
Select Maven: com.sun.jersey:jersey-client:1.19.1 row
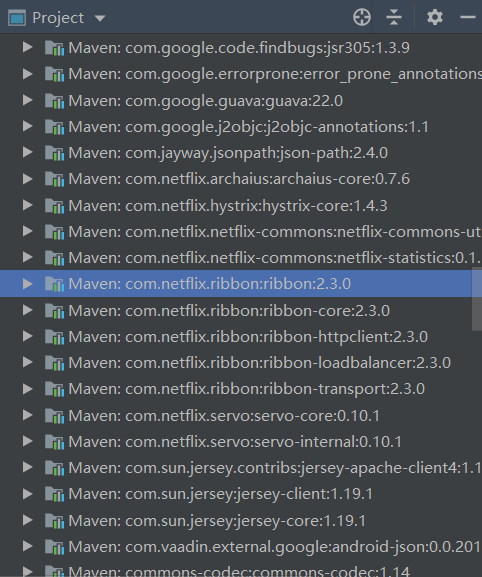click(x=241, y=494)
